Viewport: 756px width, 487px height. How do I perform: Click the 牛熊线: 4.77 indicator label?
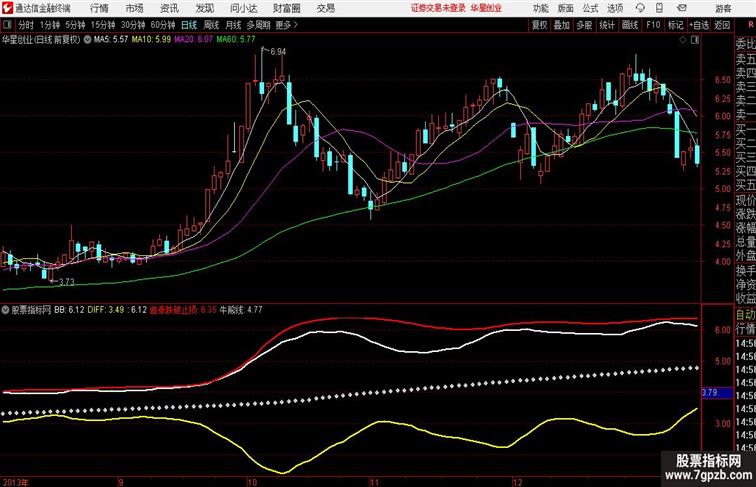[x=241, y=310]
